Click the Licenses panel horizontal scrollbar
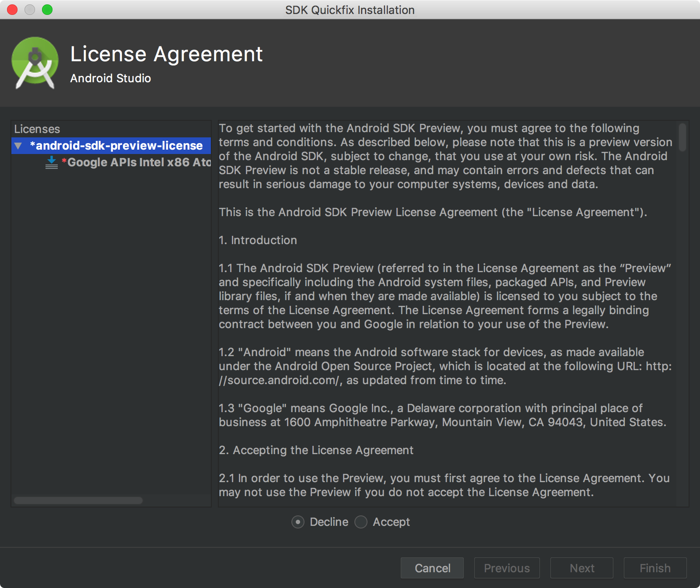The height and width of the screenshot is (588, 700). [78, 500]
